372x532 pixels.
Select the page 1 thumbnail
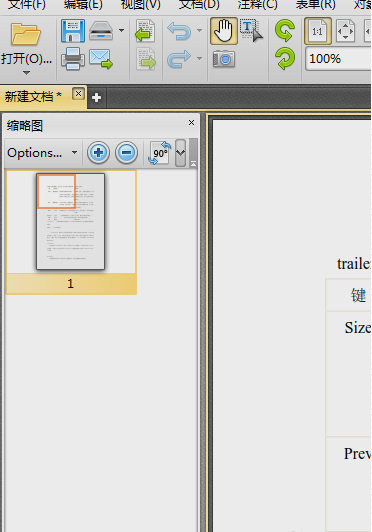71,232
